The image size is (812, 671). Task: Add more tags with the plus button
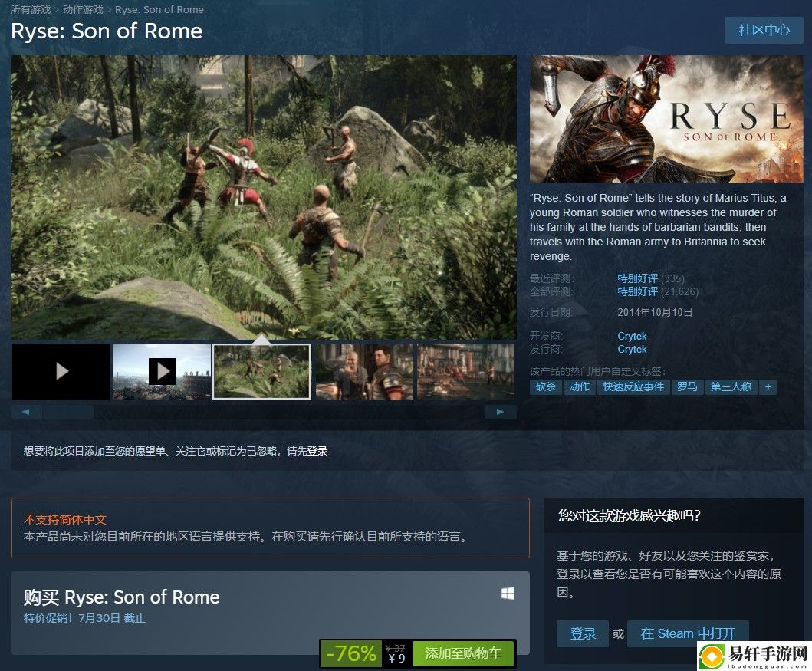pyautogui.click(x=768, y=386)
